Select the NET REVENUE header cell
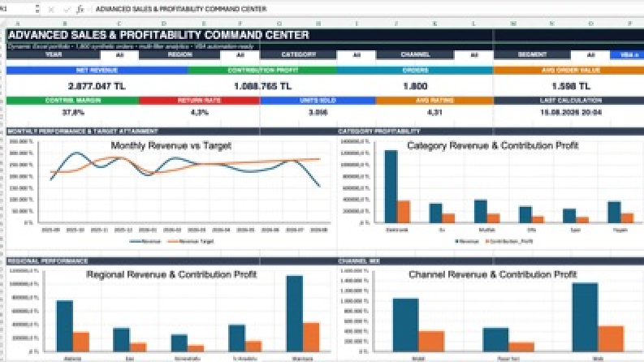 (x=97, y=70)
